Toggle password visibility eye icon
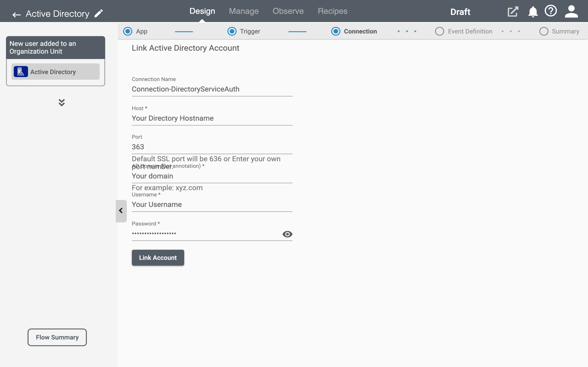Viewport: 588px width, 367px height. 287,234
